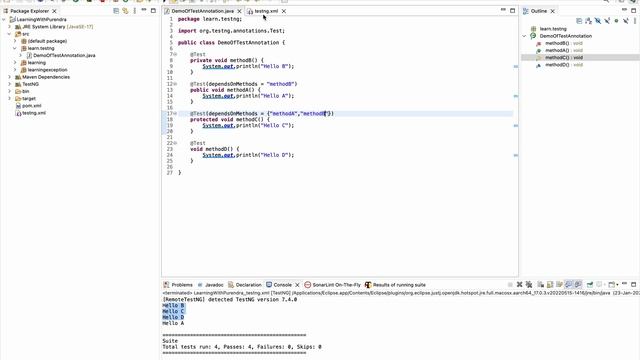Fold methodA at line 12 marker
The height and width of the screenshot is (360, 640).
[176, 84]
